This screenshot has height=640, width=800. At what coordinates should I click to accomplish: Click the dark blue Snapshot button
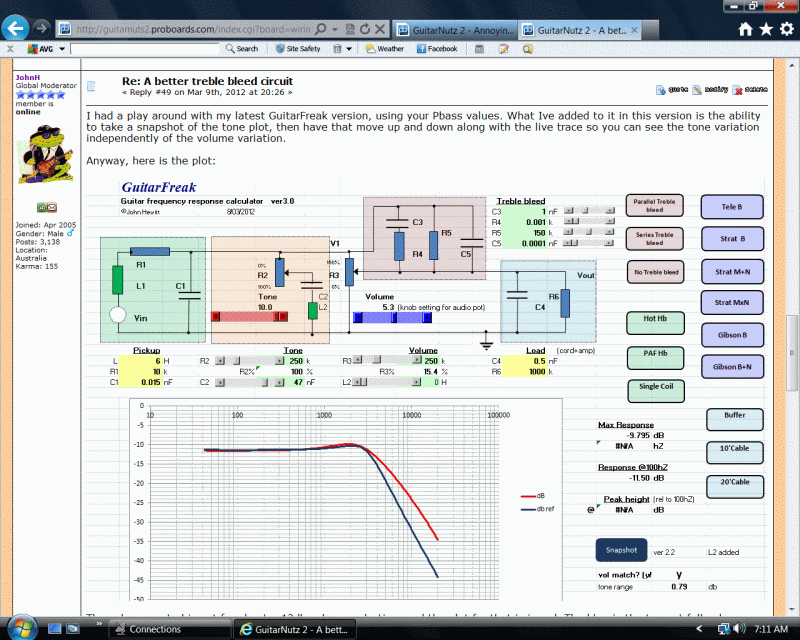[621, 550]
